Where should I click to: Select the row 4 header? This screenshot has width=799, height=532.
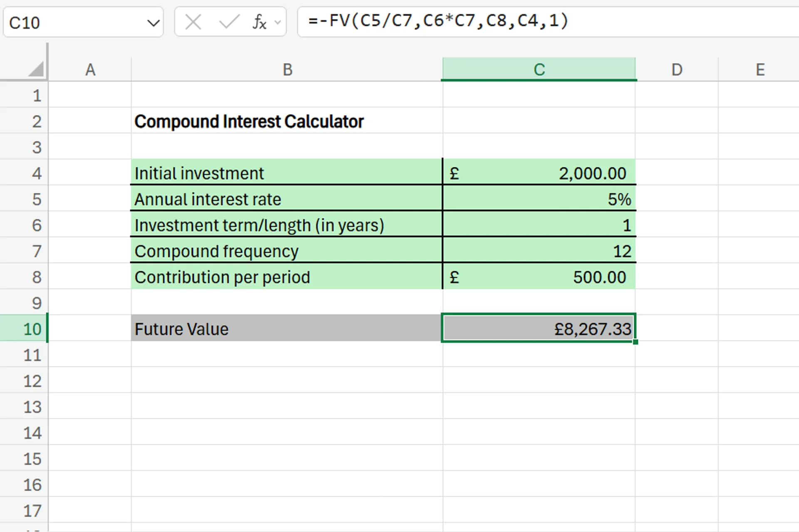[36, 173]
